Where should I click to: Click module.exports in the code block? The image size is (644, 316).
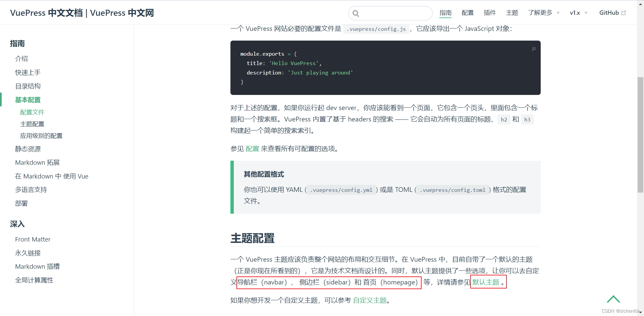point(262,54)
